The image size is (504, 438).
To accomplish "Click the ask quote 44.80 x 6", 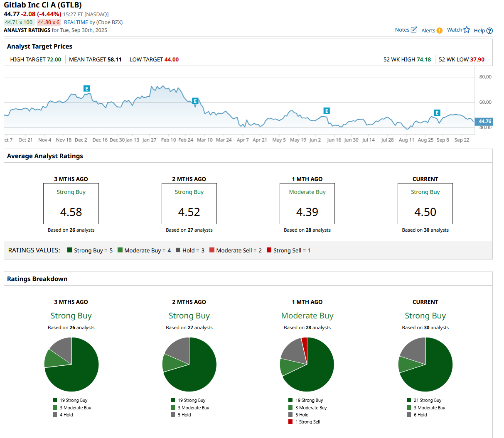I will tap(49, 22).
